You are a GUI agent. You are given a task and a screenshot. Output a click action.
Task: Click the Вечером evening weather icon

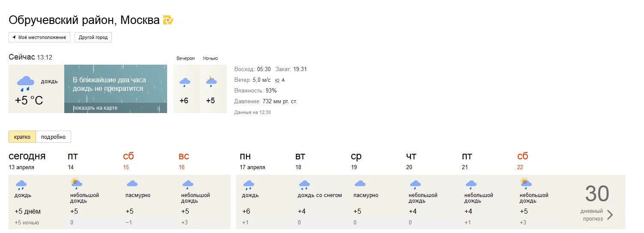185,82
